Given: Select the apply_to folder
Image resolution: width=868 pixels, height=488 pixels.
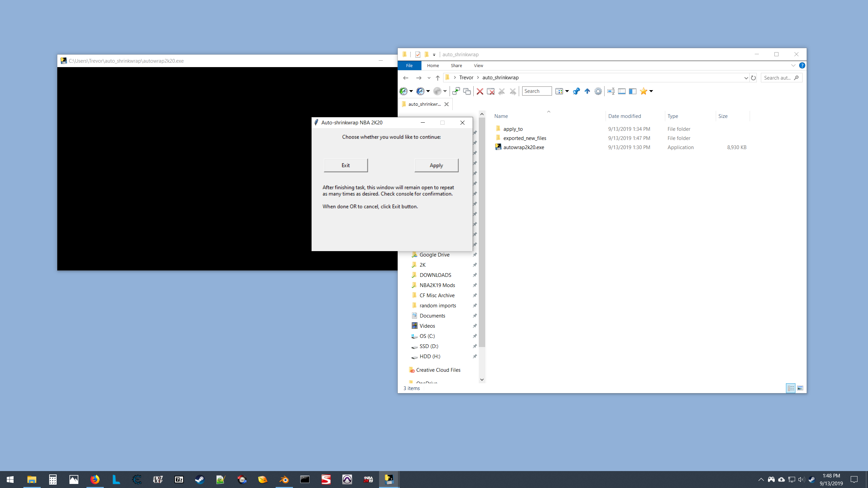Looking at the screenshot, I should (x=513, y=129).
